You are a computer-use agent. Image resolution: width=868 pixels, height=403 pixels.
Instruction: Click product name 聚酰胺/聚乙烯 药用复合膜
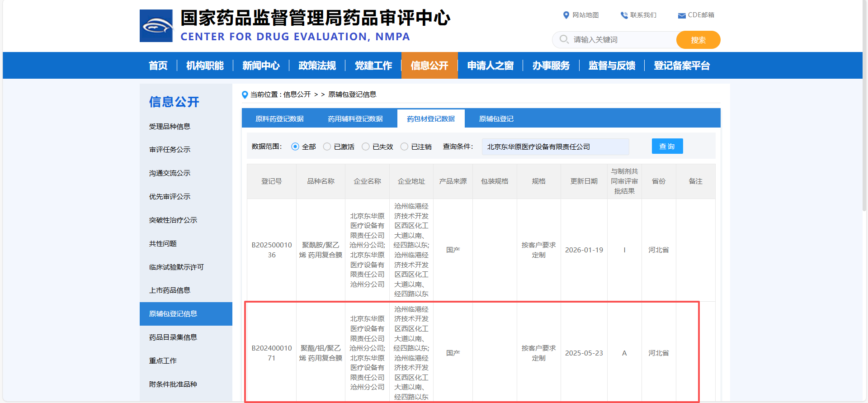[321, 250]
